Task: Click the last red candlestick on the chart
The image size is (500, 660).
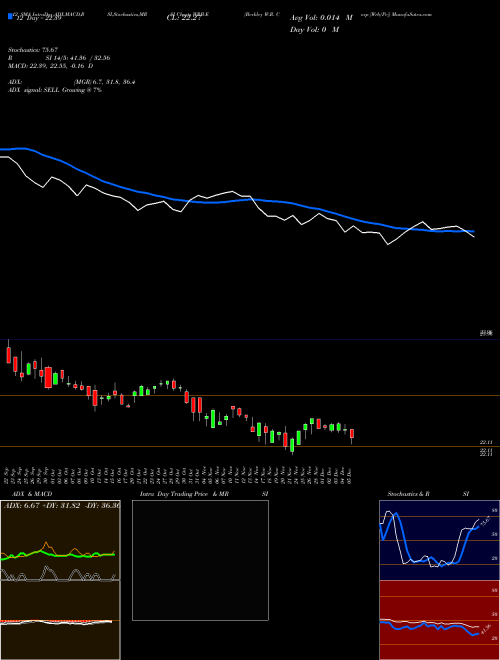Action: tap(352, 434)
